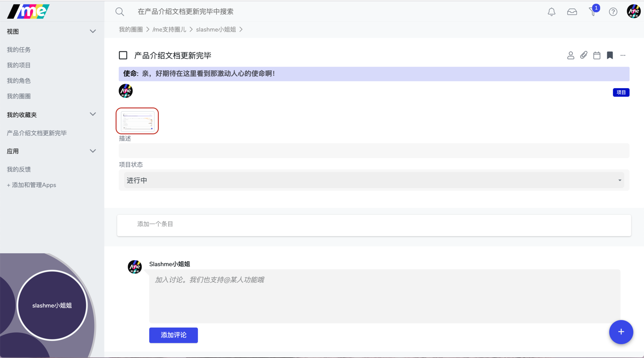
Task: Open the inbox tray icon
Action: click(x=572, y=12)
